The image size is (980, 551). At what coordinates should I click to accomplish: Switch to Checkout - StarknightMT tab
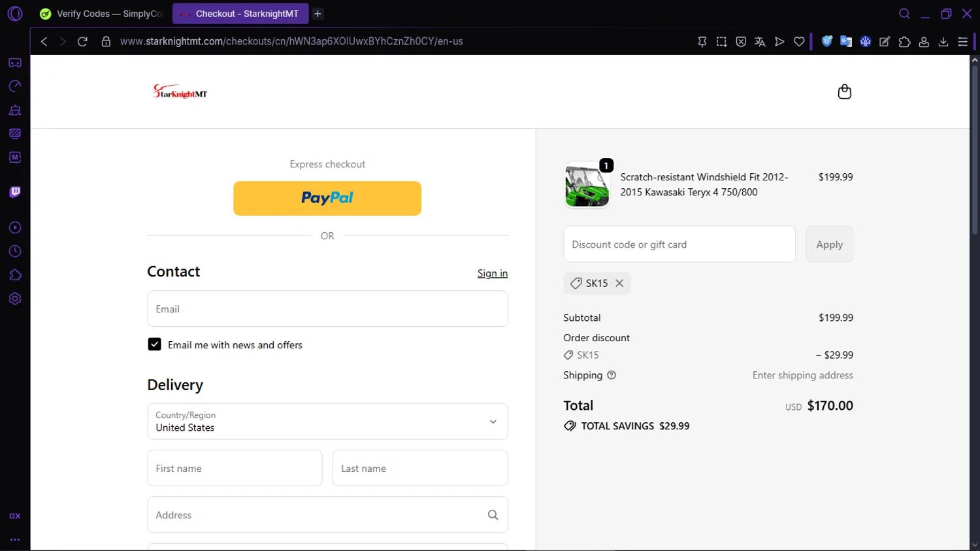coord(240,14)
